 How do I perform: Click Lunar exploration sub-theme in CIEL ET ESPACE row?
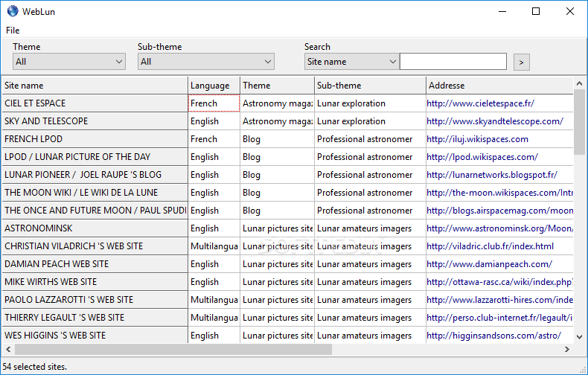370,103
